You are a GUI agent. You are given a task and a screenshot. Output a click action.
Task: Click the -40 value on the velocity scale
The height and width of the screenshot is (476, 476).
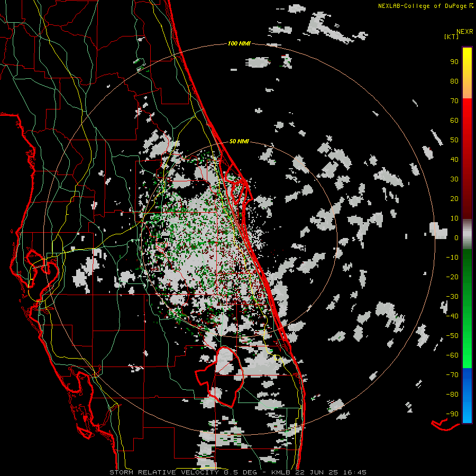(x=452, y=316)
